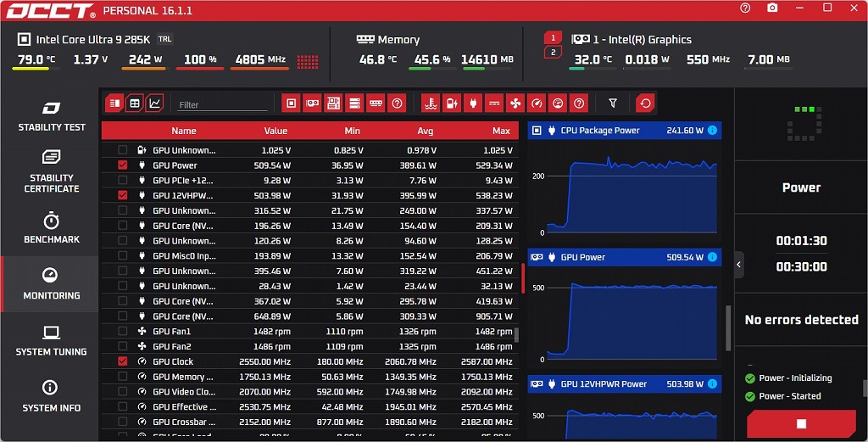
Task: Click the GPU Power graph
Action: tap(625, 315)
